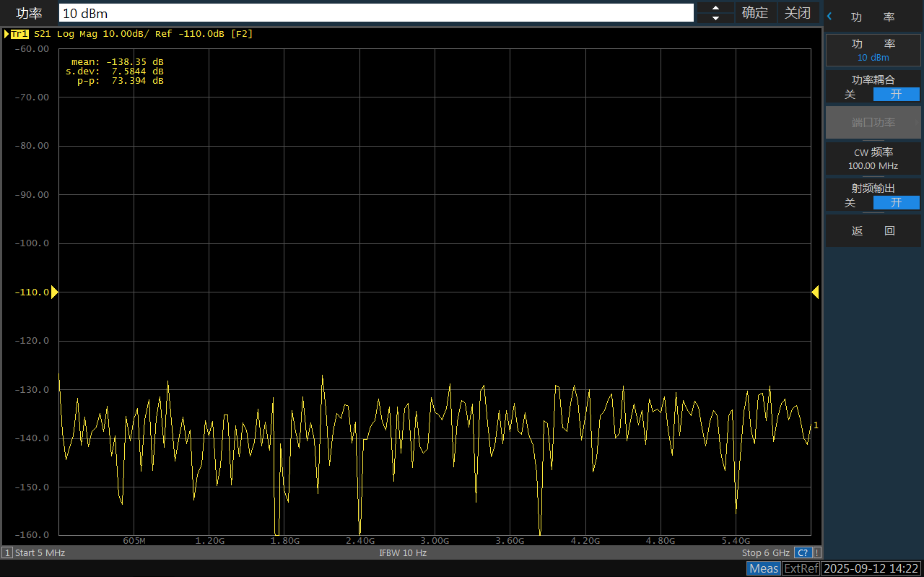This screenshot has width=924, height=577.
Task: Click the exclamation warning indicator in status bar
Action: 817,552
